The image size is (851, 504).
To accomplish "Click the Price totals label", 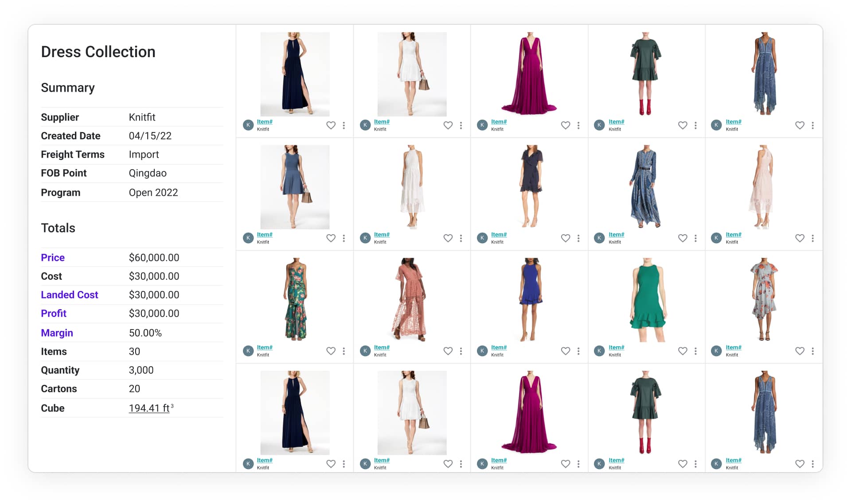I will click(53, 258).
